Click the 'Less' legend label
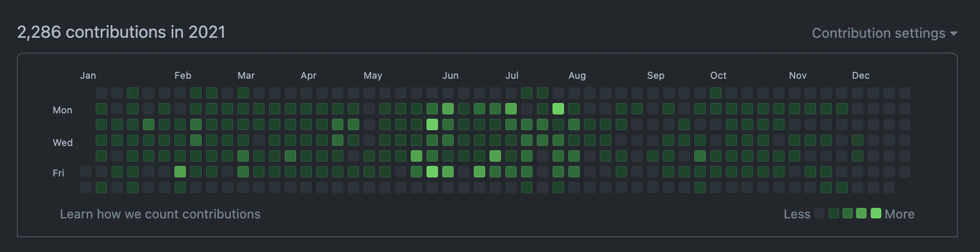980x252 pixels. pyautogui.click(x=797, y=214)
